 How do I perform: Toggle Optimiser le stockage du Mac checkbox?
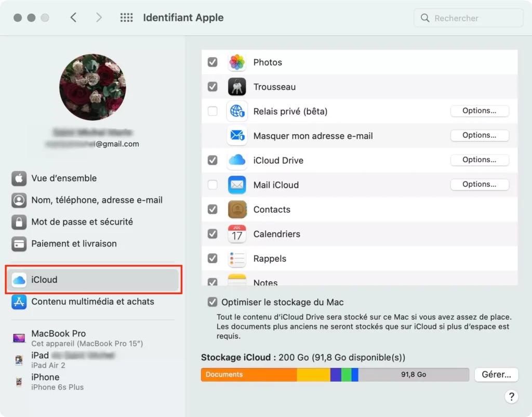coord(212,302)
